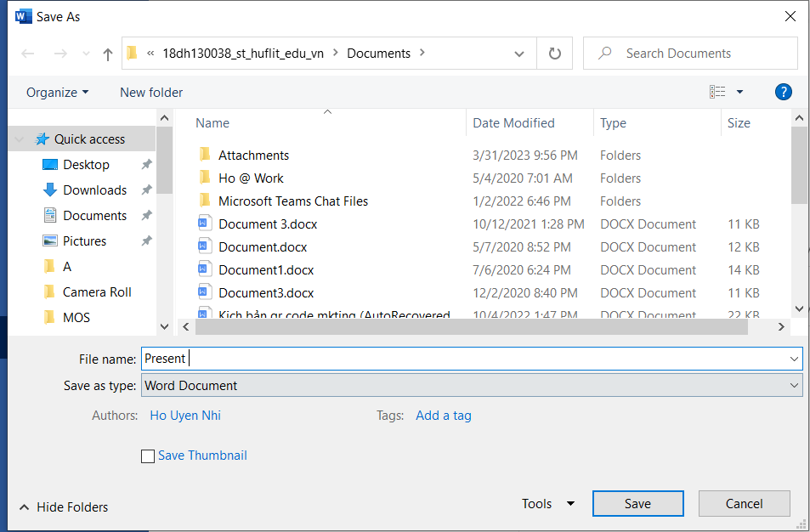
Task: Click the file list scroll up arrow
Action: point(799,118)
